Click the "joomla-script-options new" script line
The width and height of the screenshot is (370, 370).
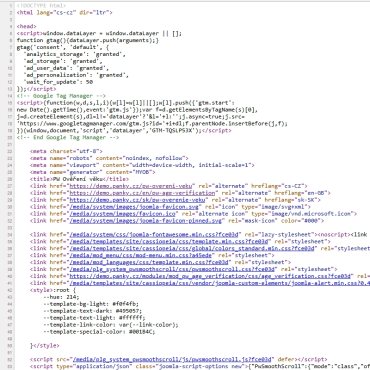tap(200, 367)
